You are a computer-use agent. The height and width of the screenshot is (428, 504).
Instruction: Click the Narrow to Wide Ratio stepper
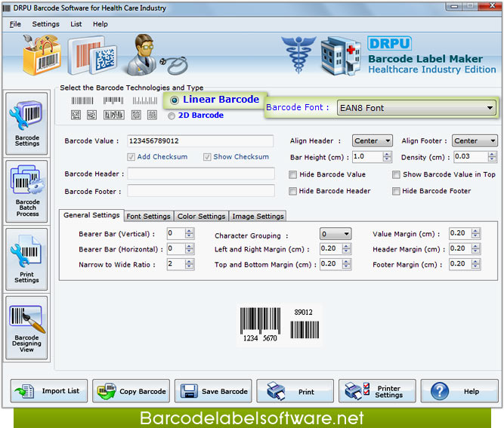click(190, 264)
